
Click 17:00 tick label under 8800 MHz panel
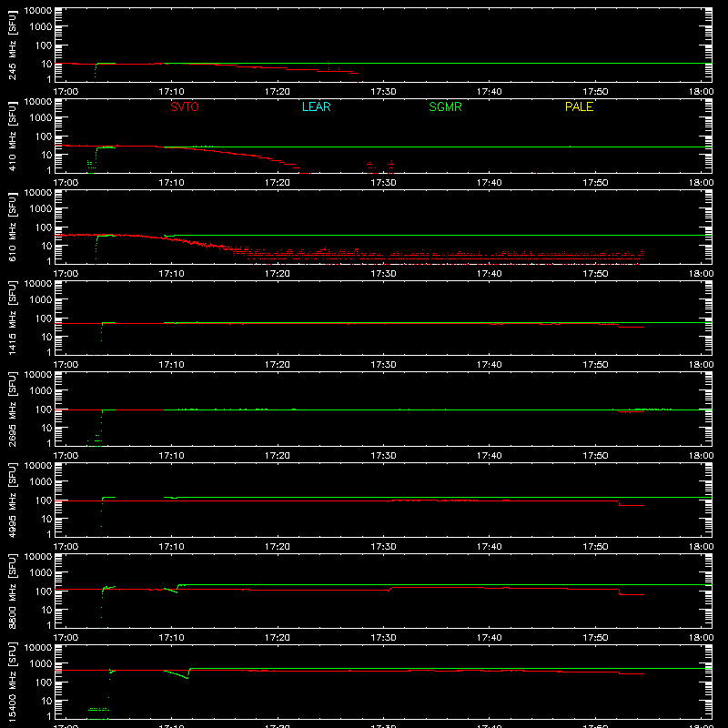click(66, 638)
